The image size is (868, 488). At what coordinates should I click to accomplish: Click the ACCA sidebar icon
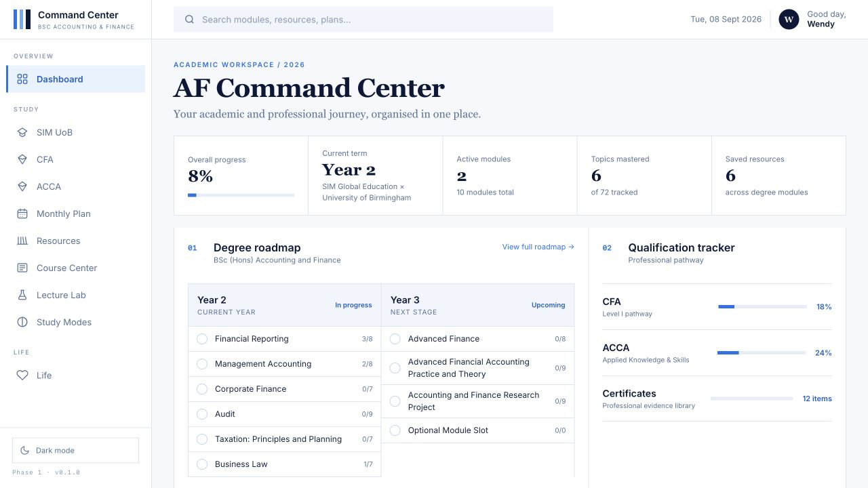pos(22,186)
